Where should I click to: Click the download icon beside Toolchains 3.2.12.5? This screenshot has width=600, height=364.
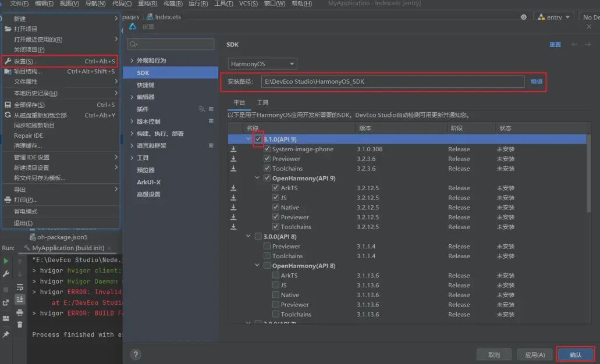[233, 227]
